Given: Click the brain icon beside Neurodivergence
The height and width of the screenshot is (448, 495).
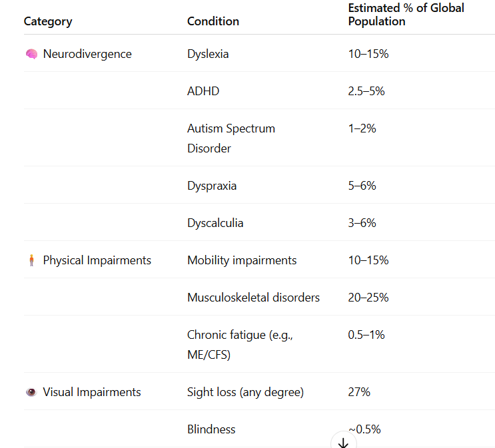Looking at the screenshot, I should (31, 54).
